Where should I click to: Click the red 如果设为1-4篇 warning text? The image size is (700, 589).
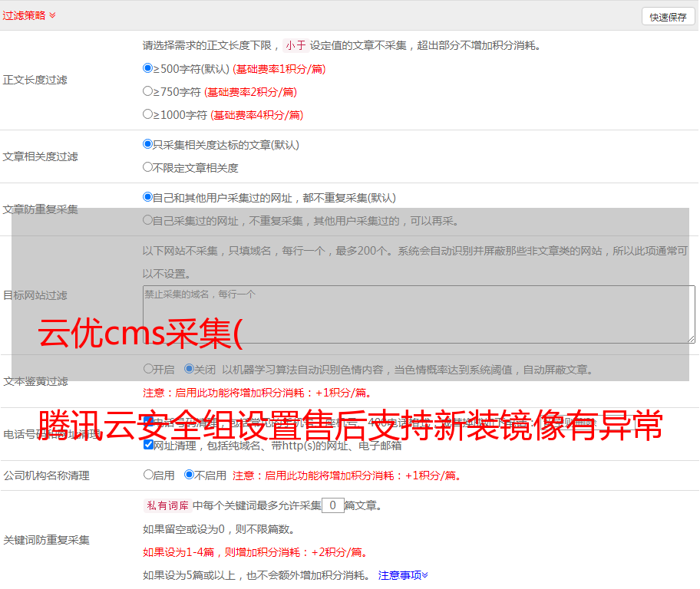click(x=256, y=552)
